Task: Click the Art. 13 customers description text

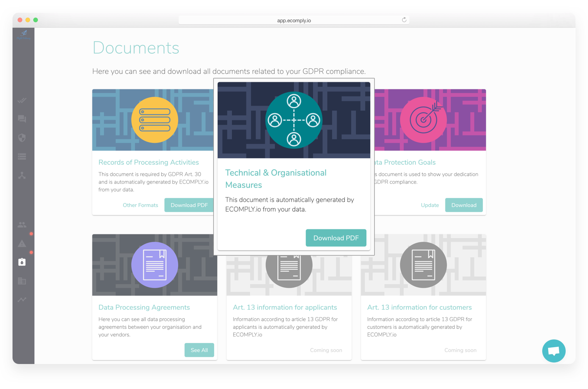Action: click(x=419, y=327)
